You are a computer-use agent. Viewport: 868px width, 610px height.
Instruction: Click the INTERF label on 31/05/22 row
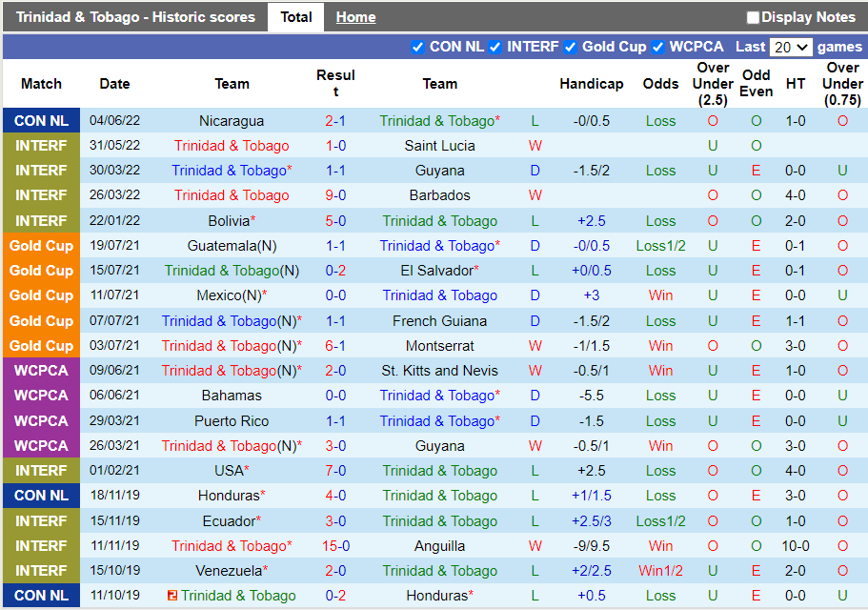pos(41,146)
